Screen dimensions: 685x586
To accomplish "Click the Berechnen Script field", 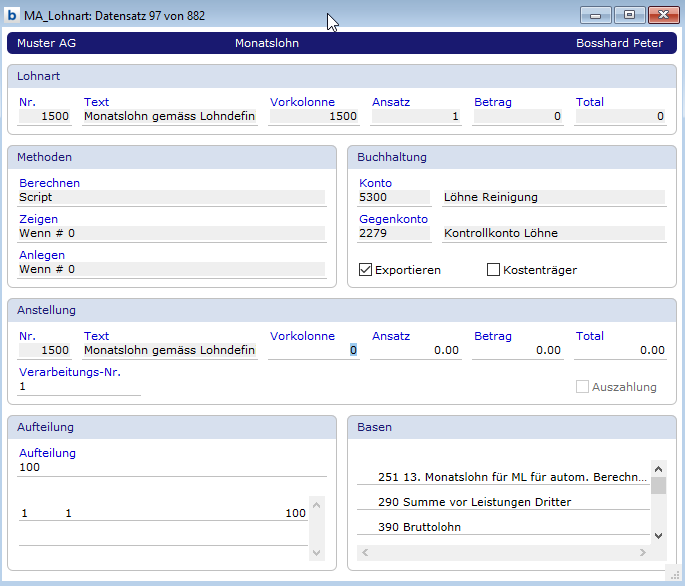I will (x=171, y=198).
